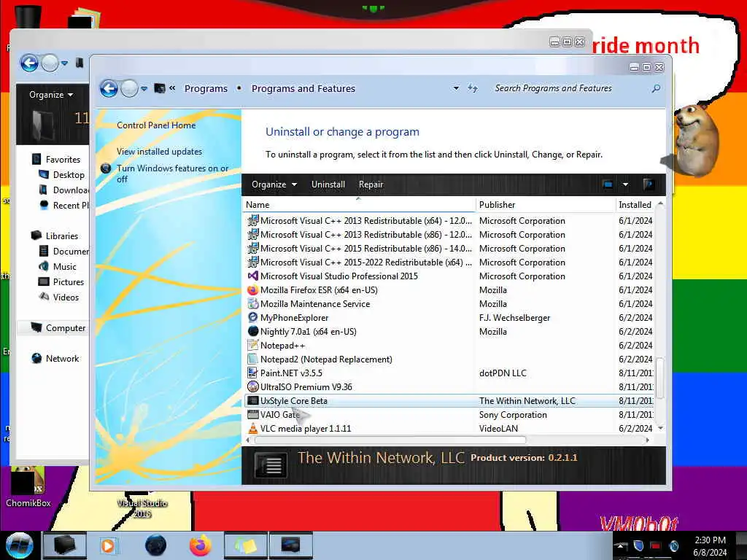The height and width of the screenshot is (560, 747).
Task: Sort list by Publisher column header
Action: click(x=546, y=205)
